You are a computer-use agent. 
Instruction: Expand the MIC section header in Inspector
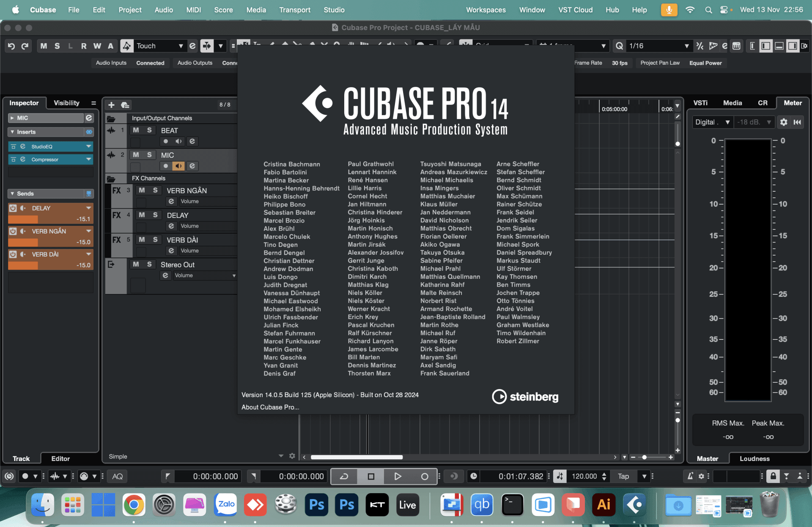click(12, 118)
